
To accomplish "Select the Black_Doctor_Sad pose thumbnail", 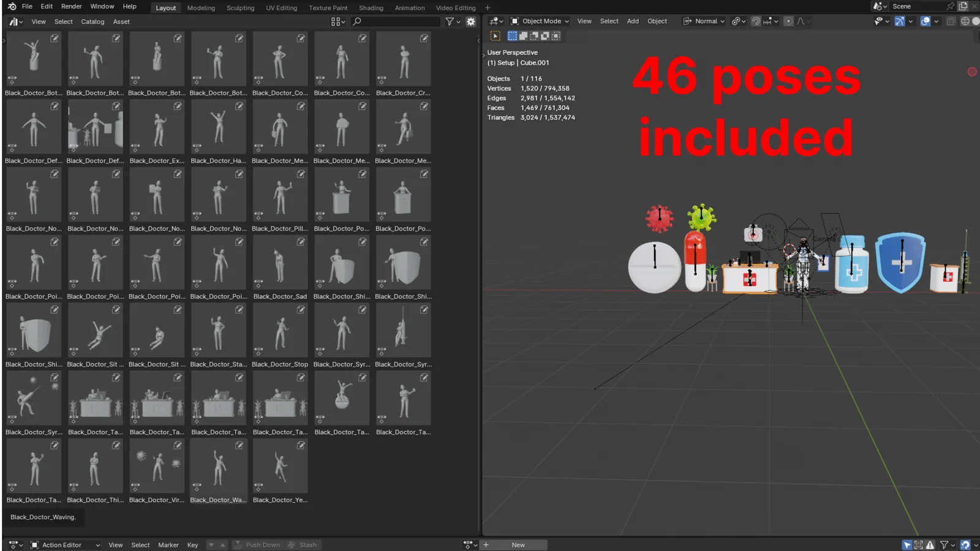I will 280,264.
